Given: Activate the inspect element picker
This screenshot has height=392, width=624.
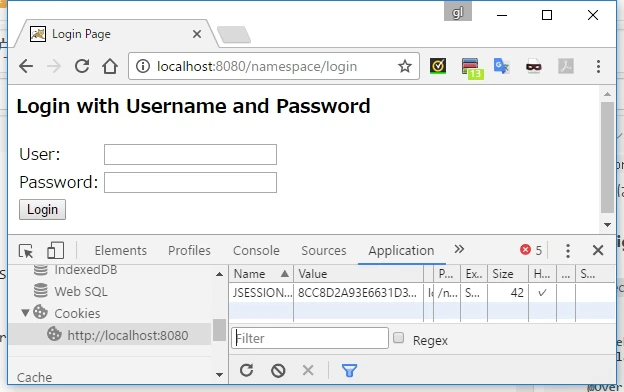Looking at the screenshot, I should click(x=26, y=251).
